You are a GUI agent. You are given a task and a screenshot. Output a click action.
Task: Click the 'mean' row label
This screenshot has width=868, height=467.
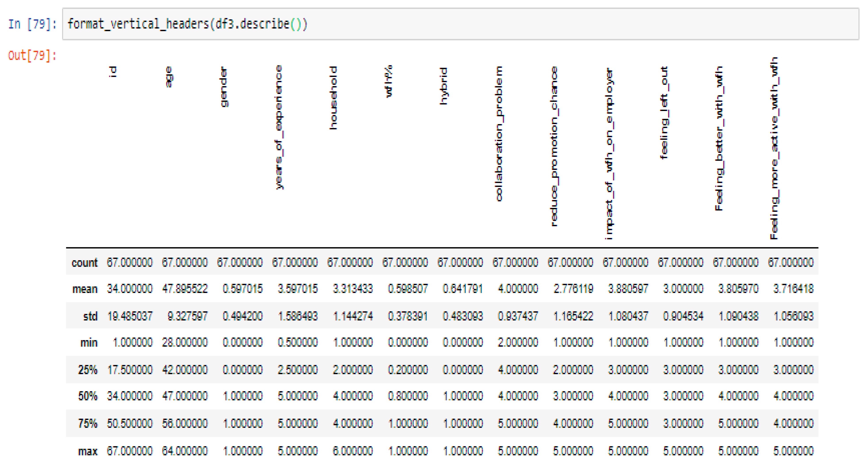coord(85,289)
